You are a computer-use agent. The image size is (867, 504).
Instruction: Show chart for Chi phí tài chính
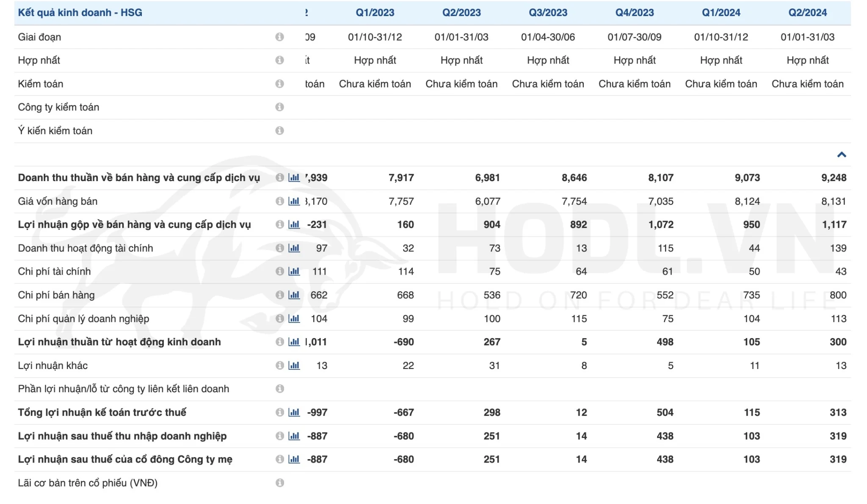[x=294, y=272]
